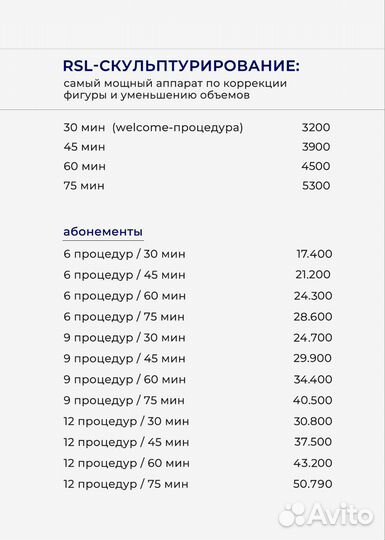This screenshot has width=385, height=540.
Task: Select 6 процедур / 45 мин subscription
Action: 198,275
